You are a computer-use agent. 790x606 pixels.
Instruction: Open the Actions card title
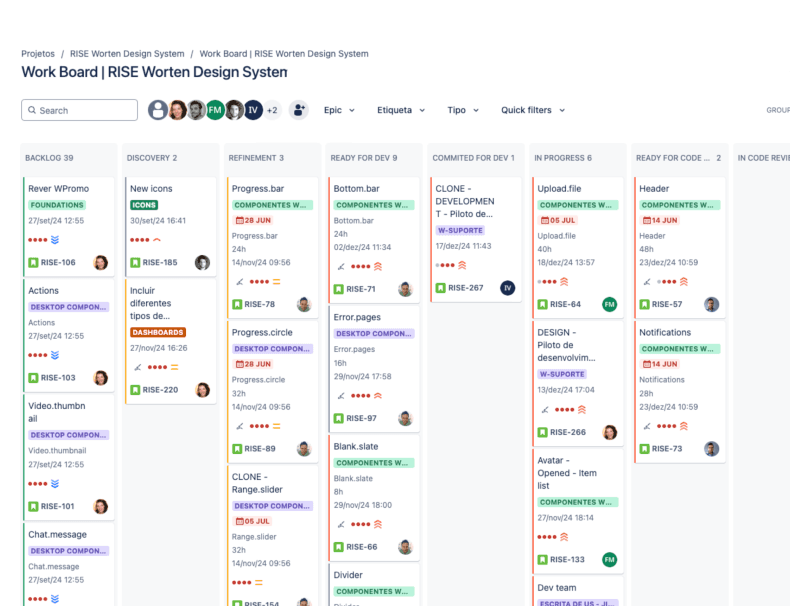click(x=43, y=291)
